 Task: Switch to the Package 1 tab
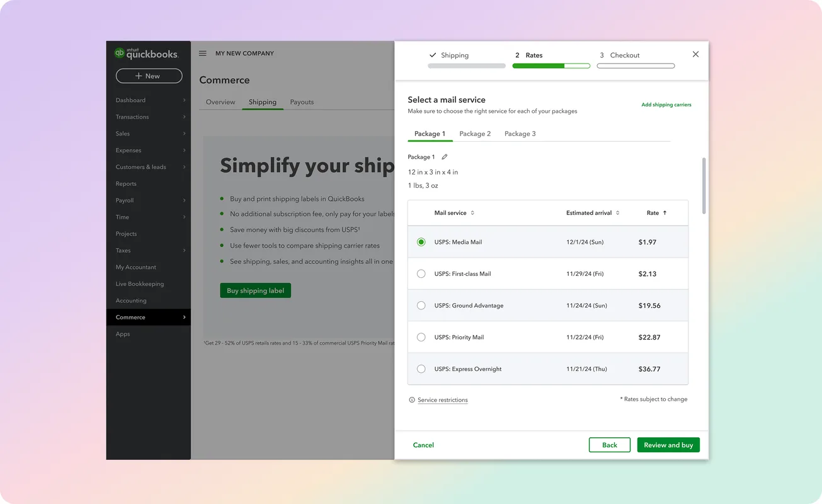tap(430, 134)
